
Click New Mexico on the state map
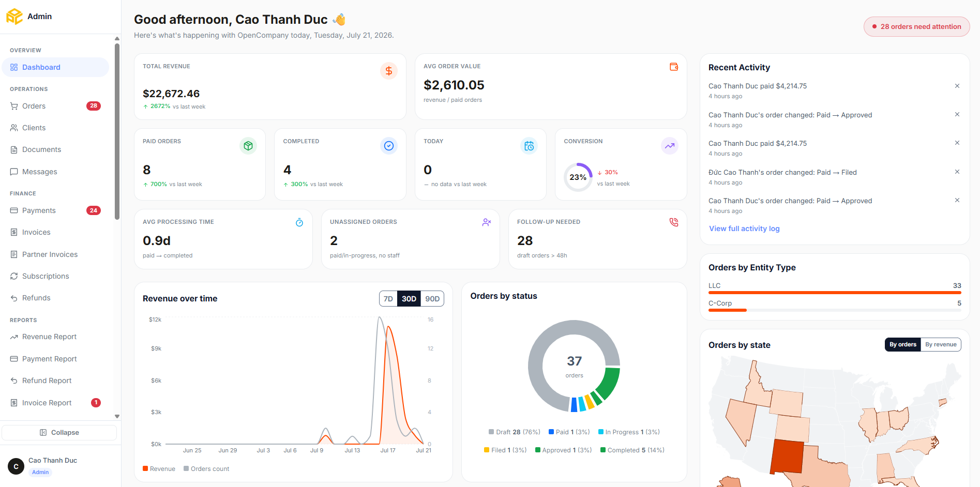click(x=787, y=457)
